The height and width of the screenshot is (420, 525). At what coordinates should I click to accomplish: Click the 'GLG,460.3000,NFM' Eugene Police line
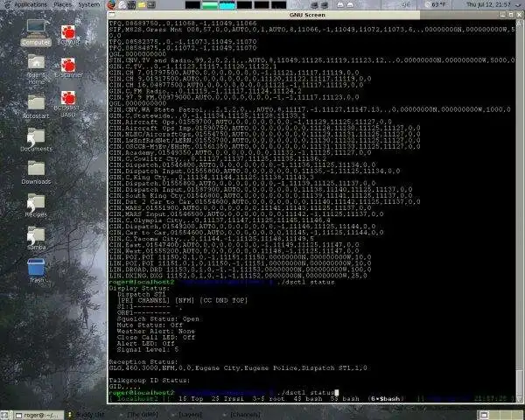[x=238, y=368]
